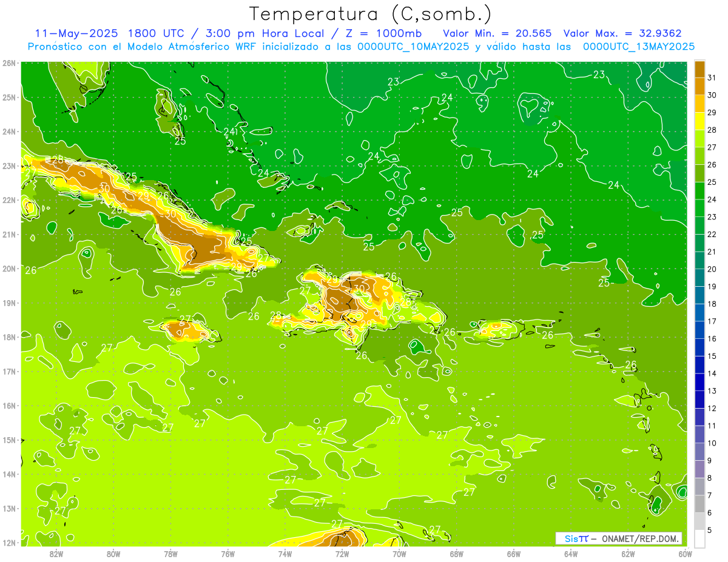Click the latitude label "18N"

click(x=9, y=337)
